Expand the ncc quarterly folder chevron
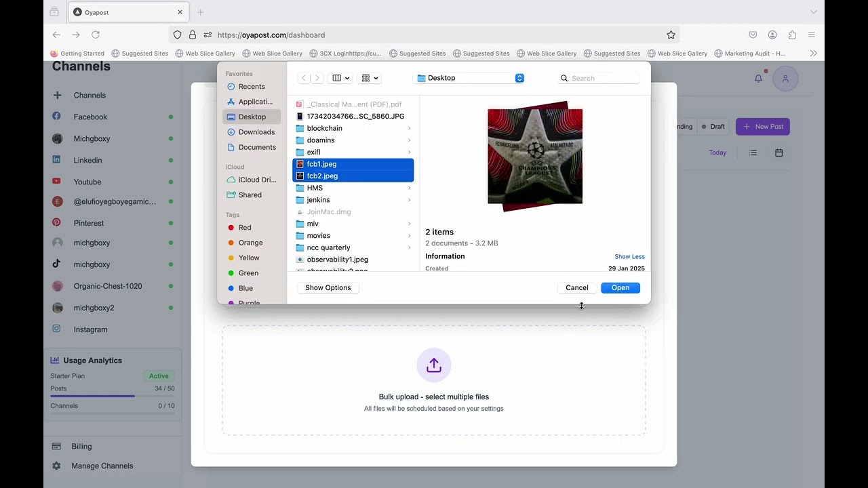The height and width of the screenshot is (488, 868). [409, 247]
